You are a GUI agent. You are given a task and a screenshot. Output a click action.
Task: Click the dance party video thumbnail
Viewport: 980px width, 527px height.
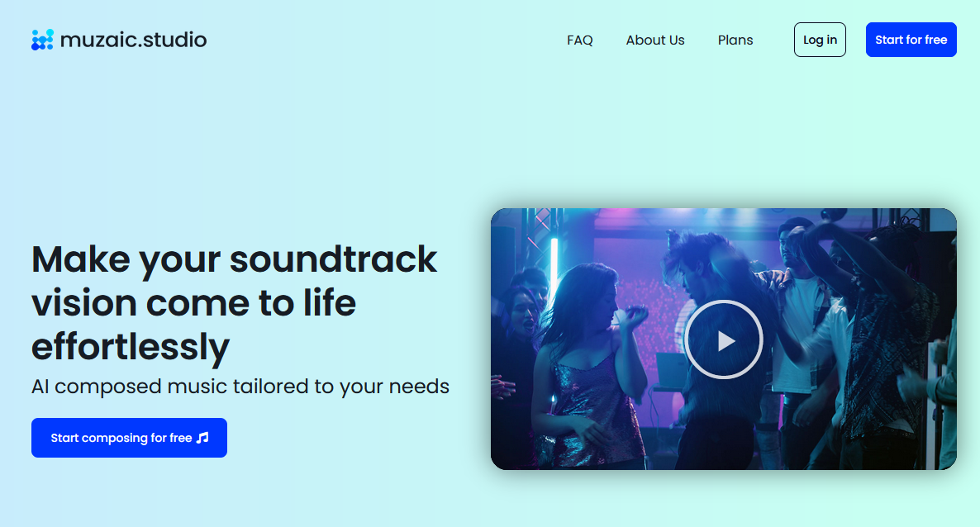click(x=724, y=339)
